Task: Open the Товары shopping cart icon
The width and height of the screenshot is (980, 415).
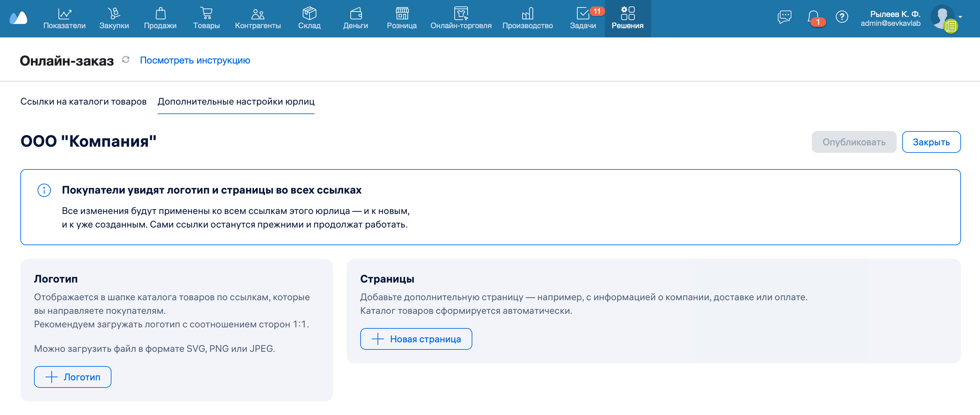Action: [207, 13]
